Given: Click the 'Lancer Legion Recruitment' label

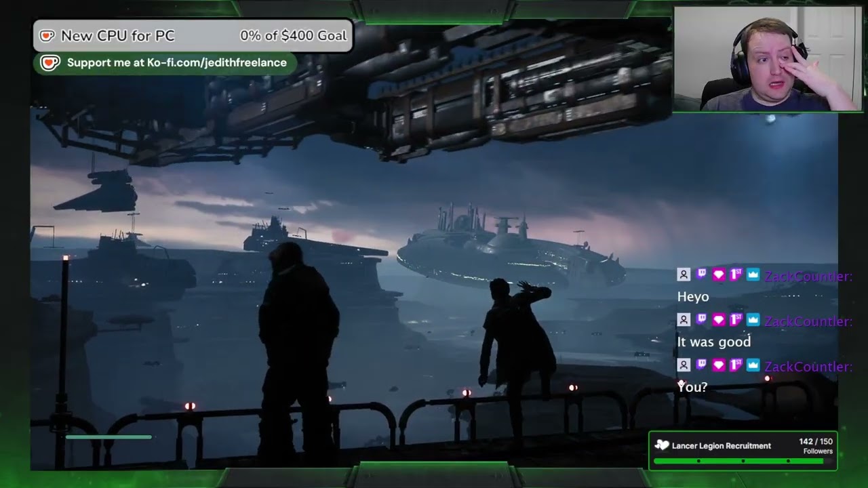Looking at the screenshot, I should click(x=722, y=446).
